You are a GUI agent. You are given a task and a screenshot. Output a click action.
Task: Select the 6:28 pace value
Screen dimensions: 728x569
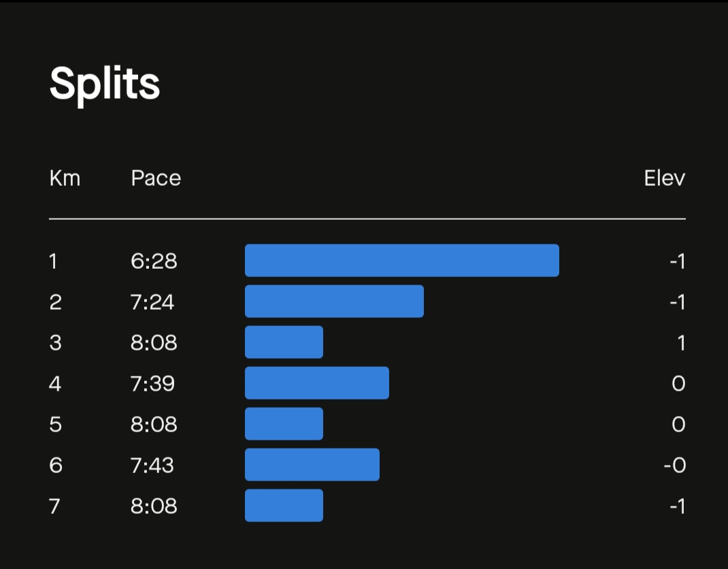tap(154, 261)
